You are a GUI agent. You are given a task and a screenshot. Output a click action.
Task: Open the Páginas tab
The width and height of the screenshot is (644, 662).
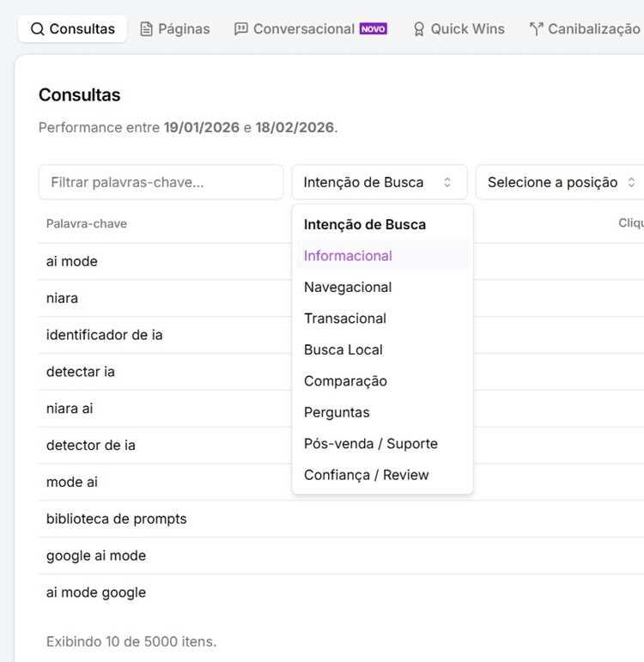(183, 29)
